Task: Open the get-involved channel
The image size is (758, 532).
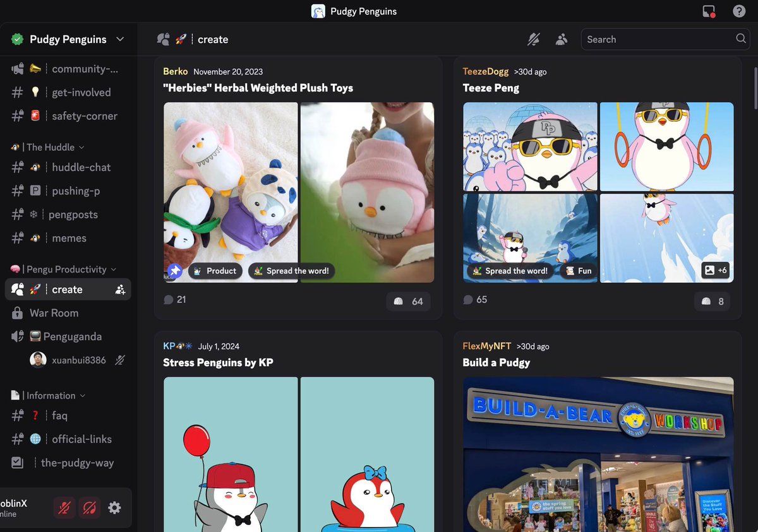Action: [68, 92]
